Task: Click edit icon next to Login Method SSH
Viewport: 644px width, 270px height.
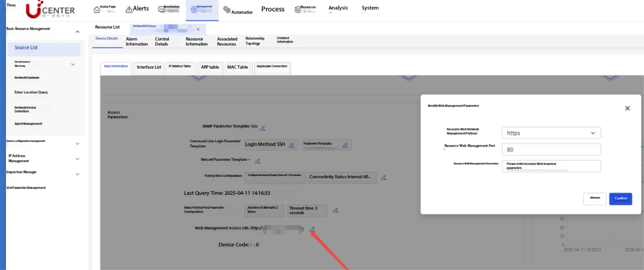Action: (x=291, y=145)
